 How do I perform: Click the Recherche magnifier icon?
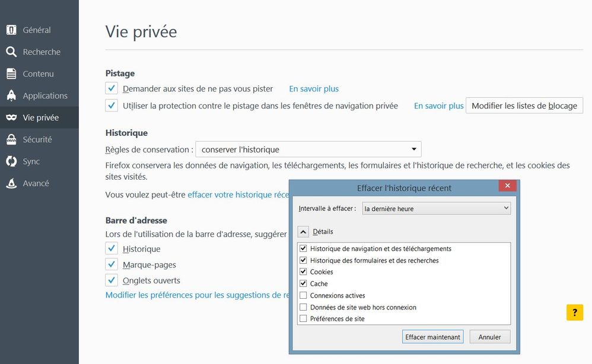tap(11, 52)
